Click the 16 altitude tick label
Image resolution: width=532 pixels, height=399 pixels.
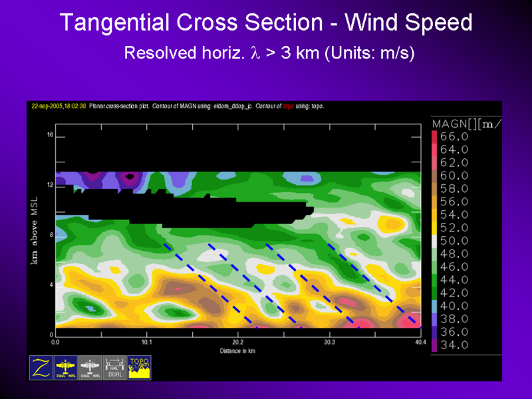pyautogui.click(x=51, y=135)
